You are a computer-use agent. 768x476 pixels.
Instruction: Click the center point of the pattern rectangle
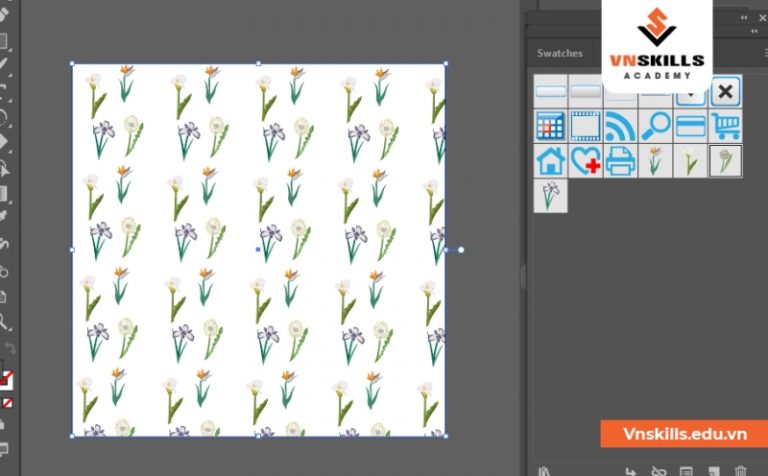258,249
